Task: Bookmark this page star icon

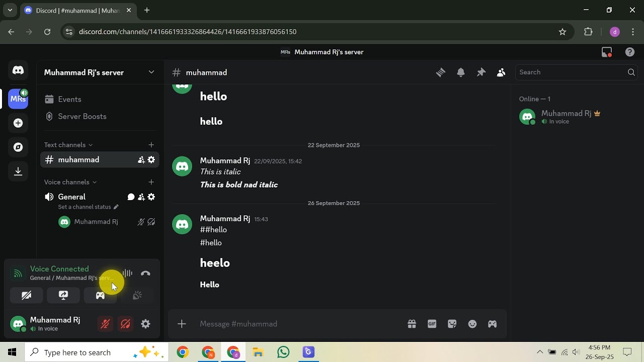Action: [562, 32]
